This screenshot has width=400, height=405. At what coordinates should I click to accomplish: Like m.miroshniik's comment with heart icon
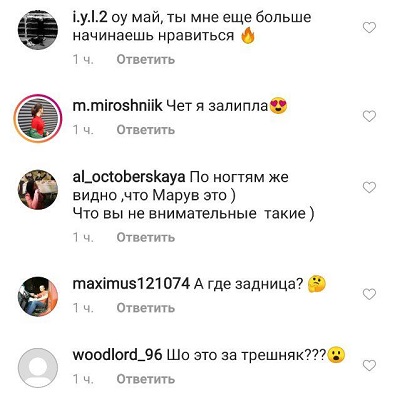point(369,116)
